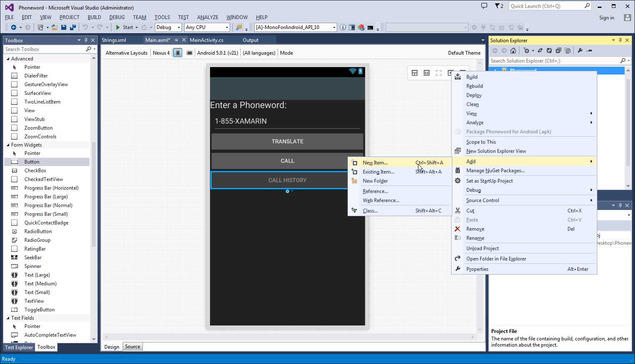Switch to the MainActivity.cs tab
This screenshot has height=364, width=635.
coord(206,40)
